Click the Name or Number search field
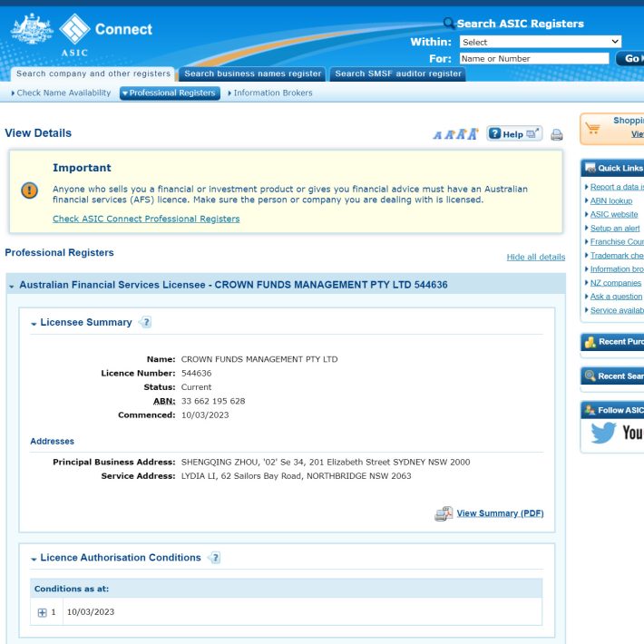 [533, 59]
